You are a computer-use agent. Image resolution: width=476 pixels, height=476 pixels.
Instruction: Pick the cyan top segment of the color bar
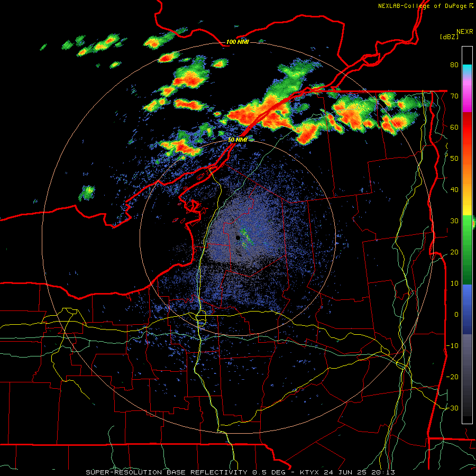[x=467, y=70]
